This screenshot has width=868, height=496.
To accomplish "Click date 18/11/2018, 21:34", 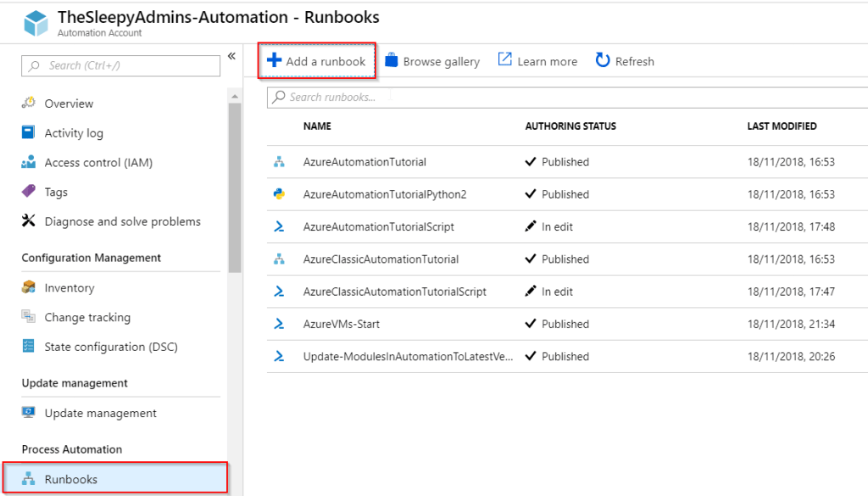I will (x=791, y=324).
